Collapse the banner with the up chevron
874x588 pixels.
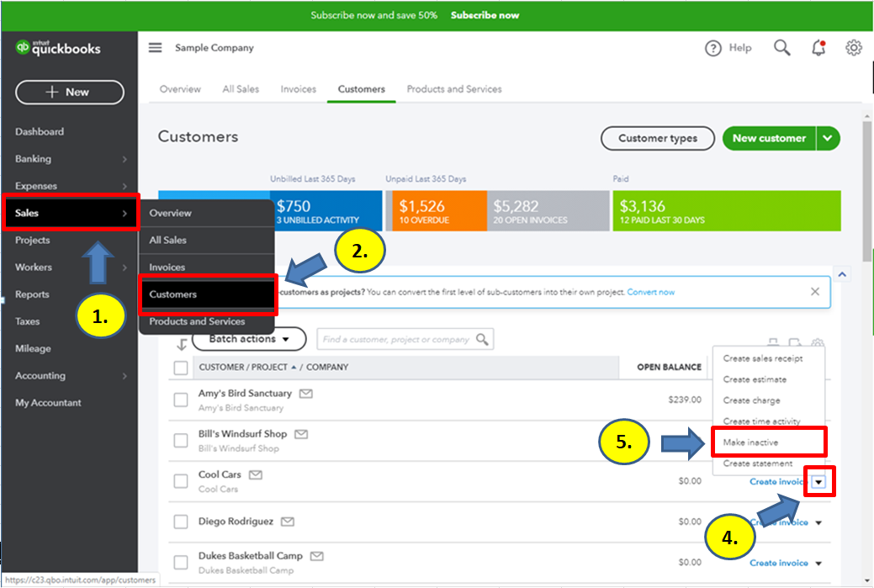point(842,274)
